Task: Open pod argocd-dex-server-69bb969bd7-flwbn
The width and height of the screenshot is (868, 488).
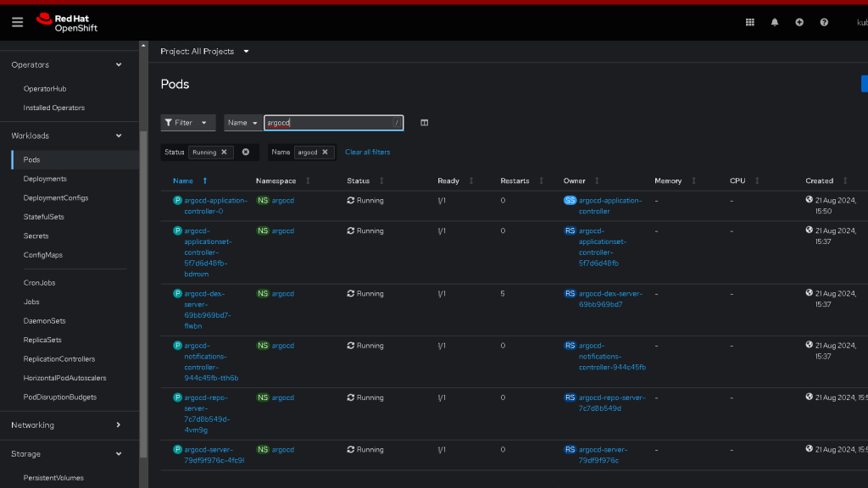Action: click(x=208, y=310)
